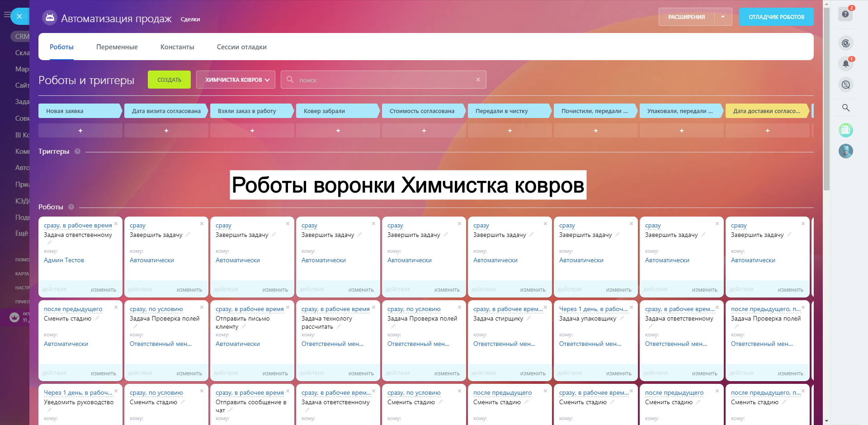
Task: Open the Сессии отладки tab
Action: [x=241, y=47]
